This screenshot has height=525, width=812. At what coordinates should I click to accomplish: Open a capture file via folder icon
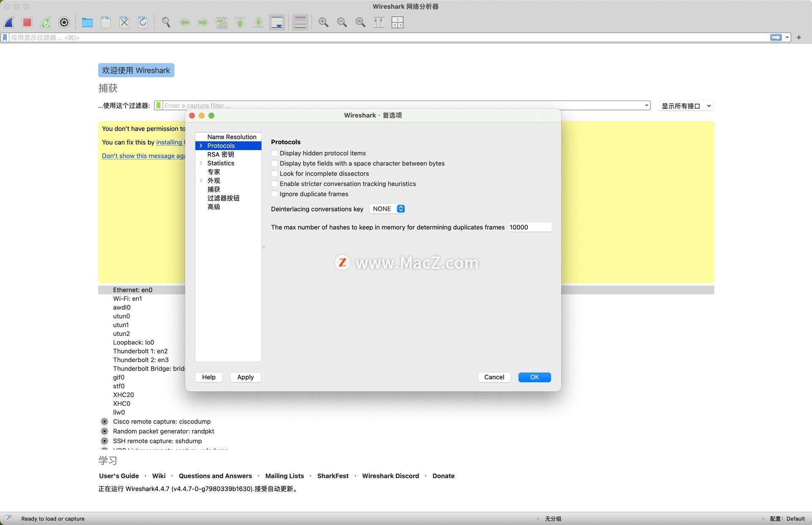[88, 22]
